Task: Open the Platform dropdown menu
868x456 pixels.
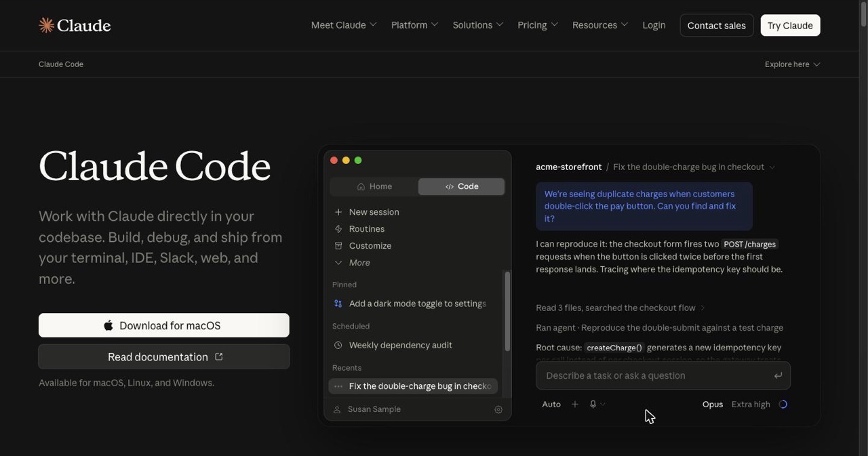Action: click(415, 25)
